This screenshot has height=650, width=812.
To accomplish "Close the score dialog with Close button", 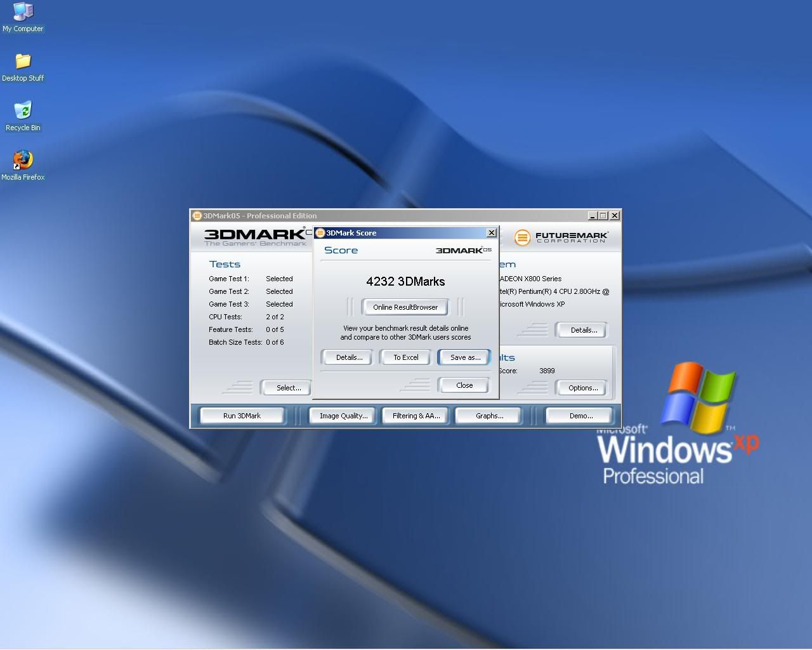I will pyautogui.click(x=464, y=385).
